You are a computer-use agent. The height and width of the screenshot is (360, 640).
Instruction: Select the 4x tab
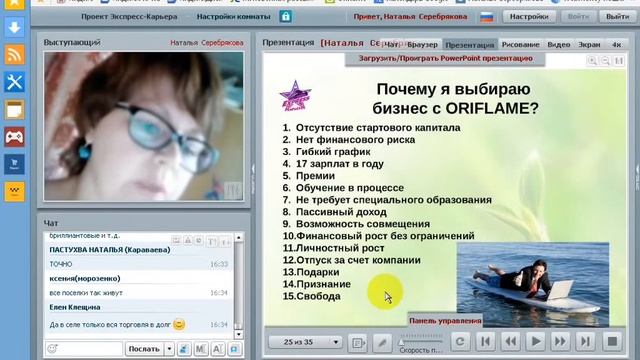(x=616, y=44)
